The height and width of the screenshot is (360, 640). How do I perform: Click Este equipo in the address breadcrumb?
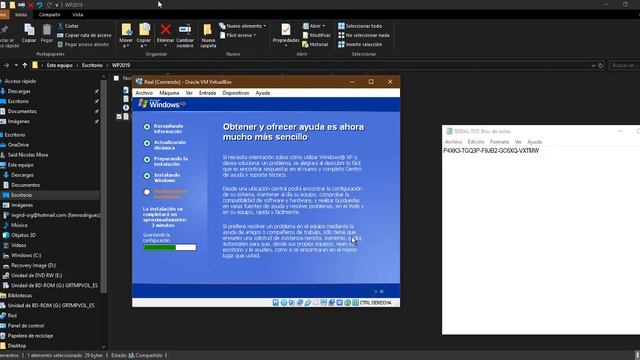tap(60, 65)
